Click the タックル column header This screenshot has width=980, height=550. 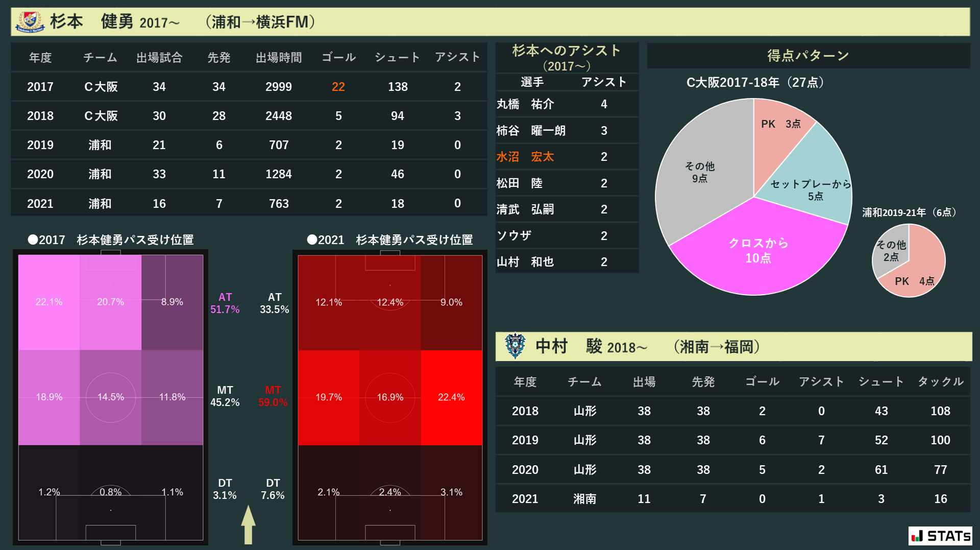pos(941,381)
